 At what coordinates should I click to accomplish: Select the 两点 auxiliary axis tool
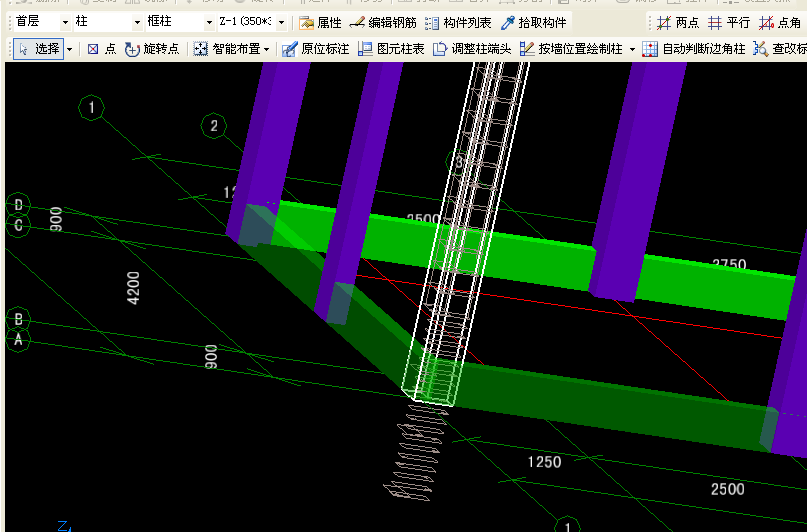(677, 23)
